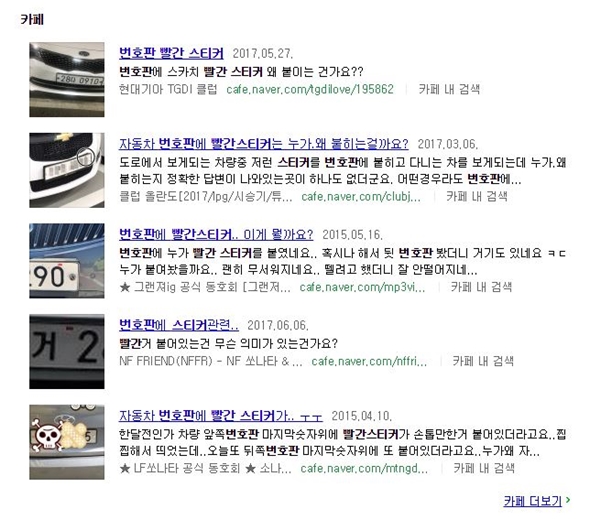The image size is (600, 519).
Task: Open 번호판에 스티커관련.. post title
Action: (179, 325)
